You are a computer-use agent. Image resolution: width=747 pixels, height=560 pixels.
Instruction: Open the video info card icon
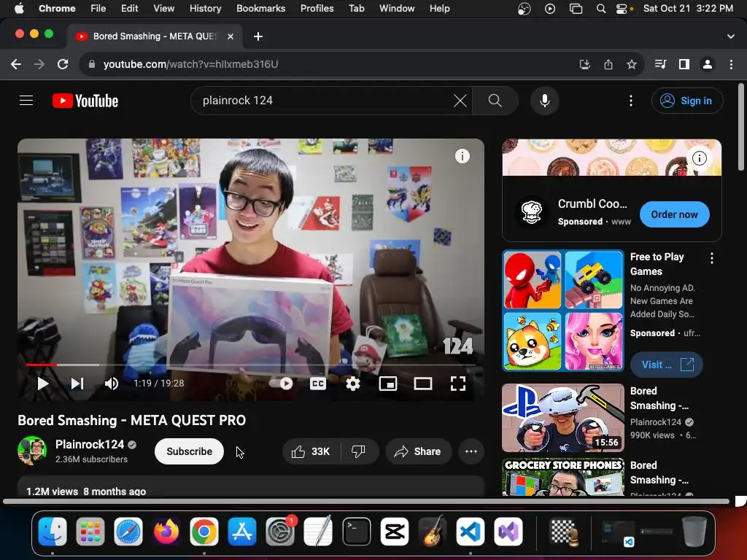point(462,156)
